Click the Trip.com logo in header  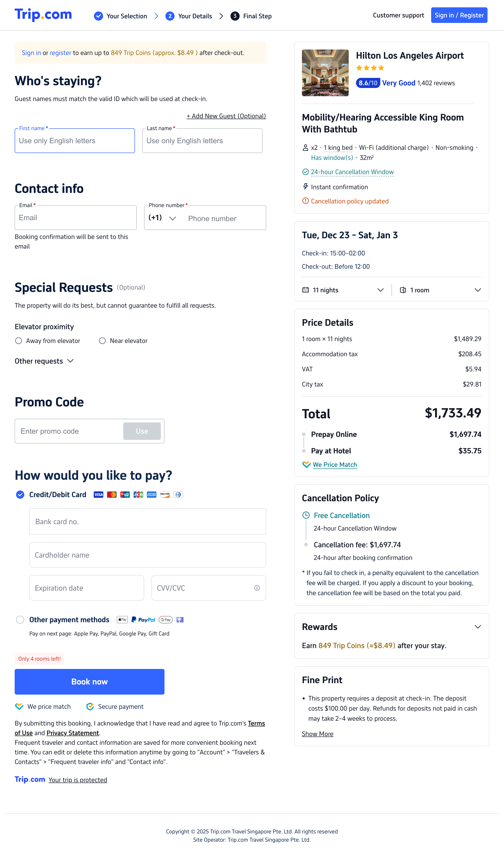tap(43, 15)
